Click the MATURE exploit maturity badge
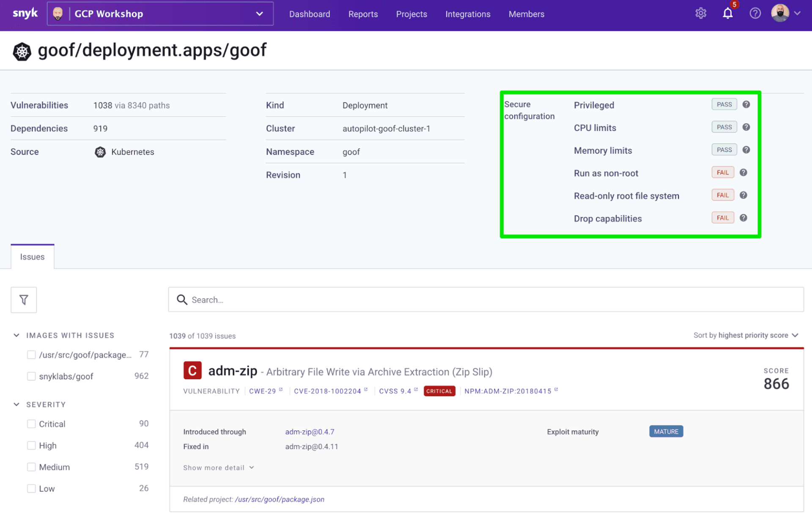Screen dimensions: 812x513 (666, 431)
